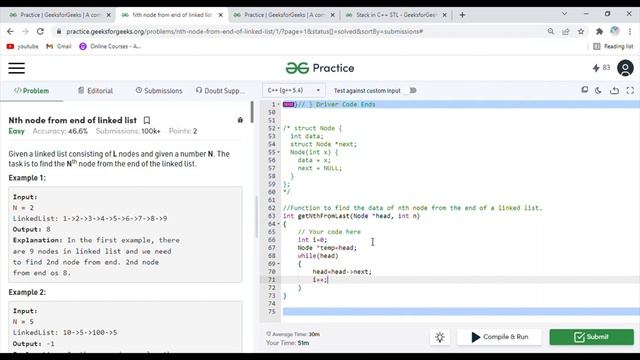Switch to the Problem tab
This screenshot has width=640, height=360.
[31, 91]
